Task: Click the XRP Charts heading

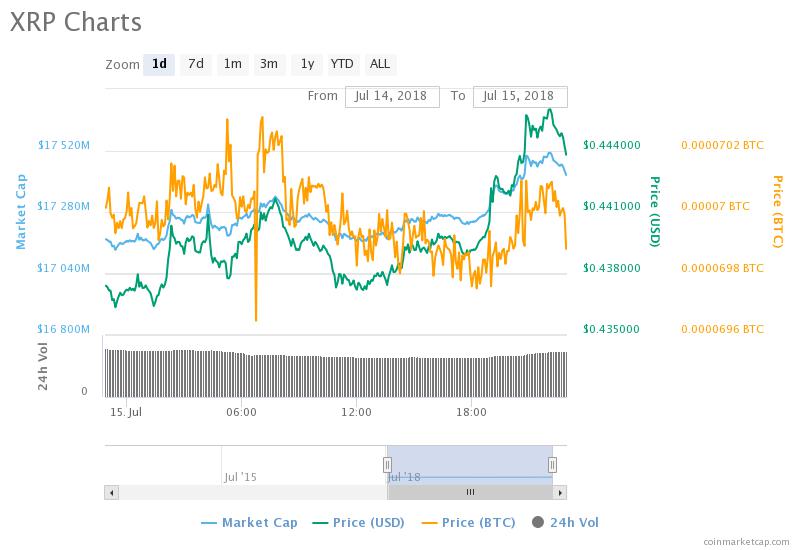Action: tap(76, 22)
